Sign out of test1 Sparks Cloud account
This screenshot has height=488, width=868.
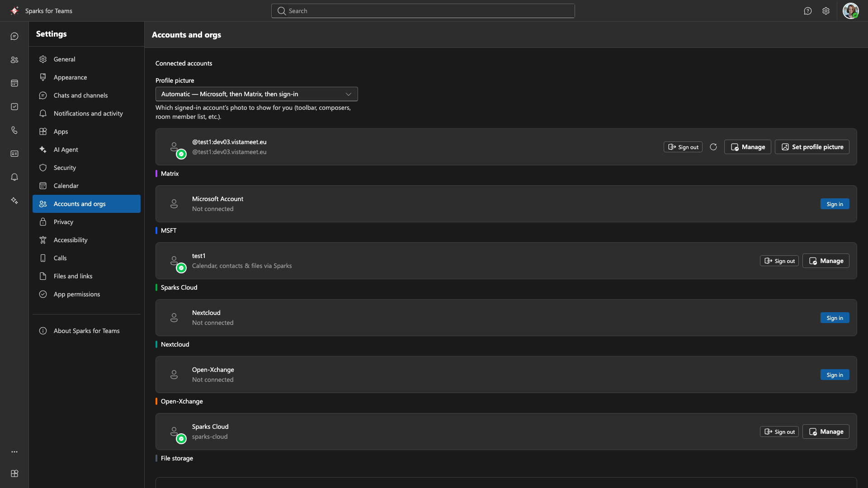(779, 261)
